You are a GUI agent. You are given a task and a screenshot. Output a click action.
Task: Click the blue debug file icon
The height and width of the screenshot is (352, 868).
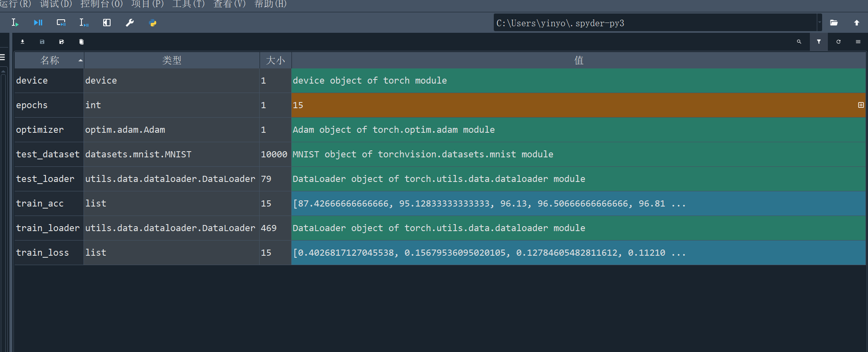[x=38, y=23]
